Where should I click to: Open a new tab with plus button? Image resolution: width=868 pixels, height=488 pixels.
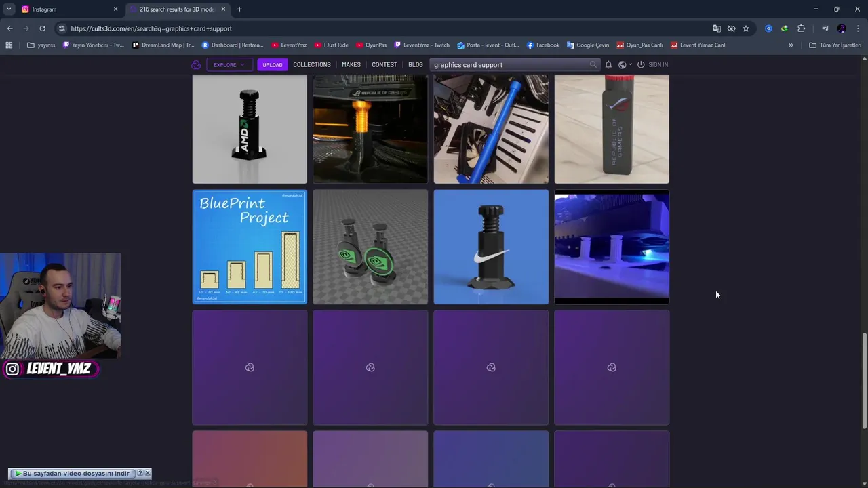(x=239, y=9)
